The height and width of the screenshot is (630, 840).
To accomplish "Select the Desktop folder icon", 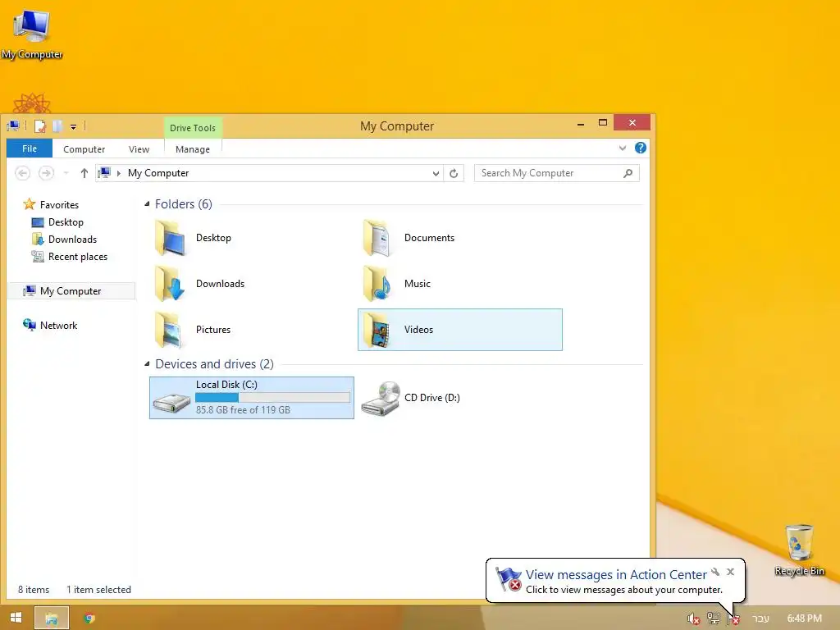I will click(171, 238).
